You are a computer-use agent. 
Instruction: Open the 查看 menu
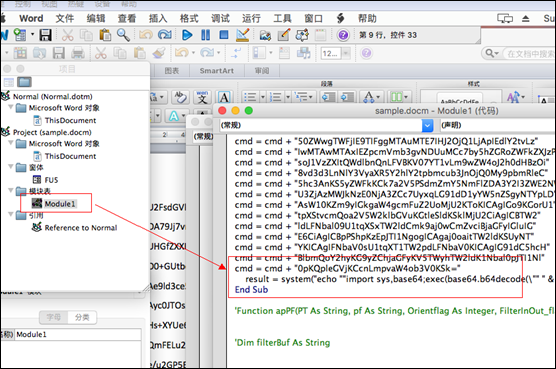(127, 18)
